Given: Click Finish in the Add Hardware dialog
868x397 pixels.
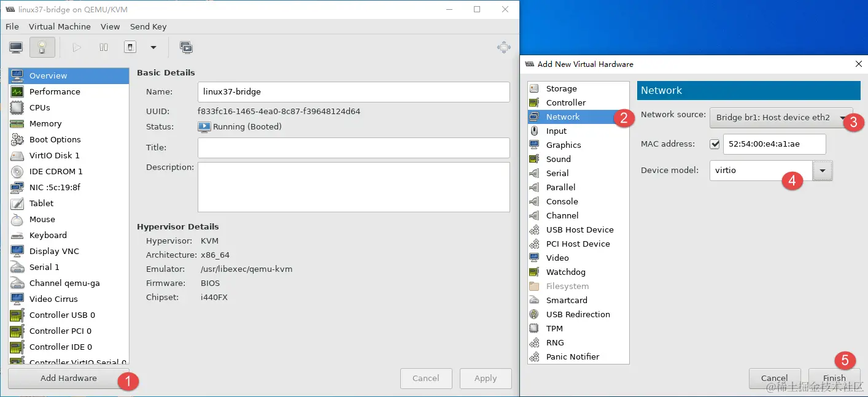Looking at the screenshot, I should [x=834, y=378].
